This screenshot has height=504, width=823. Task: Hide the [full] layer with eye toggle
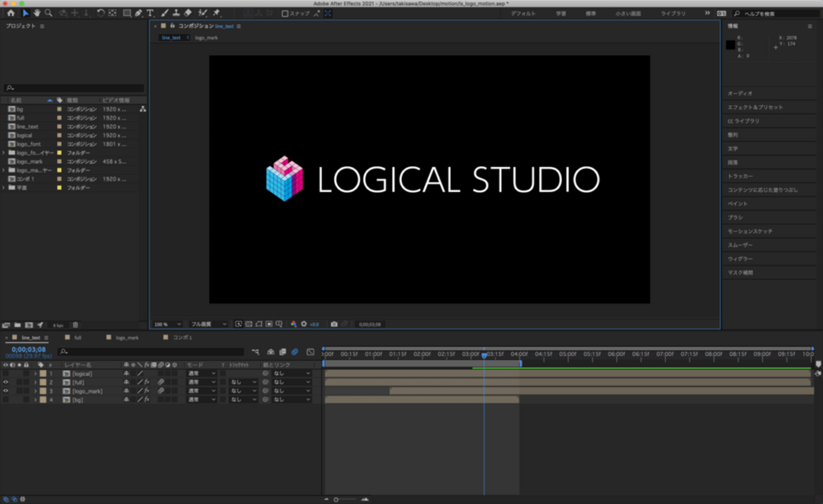[6, 382]
